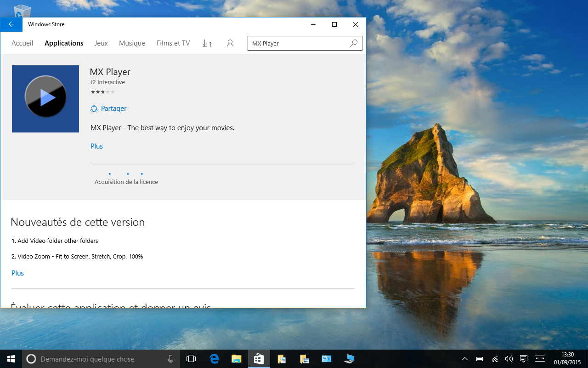
Task: Open Task View from the taskbar
Action: pyautogui.click(x=191, y=359)
